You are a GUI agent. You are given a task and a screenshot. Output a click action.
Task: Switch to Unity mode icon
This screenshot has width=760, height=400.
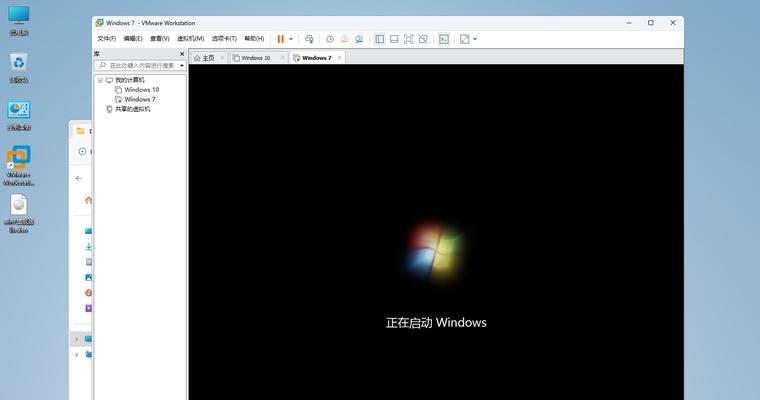point(423,39)
